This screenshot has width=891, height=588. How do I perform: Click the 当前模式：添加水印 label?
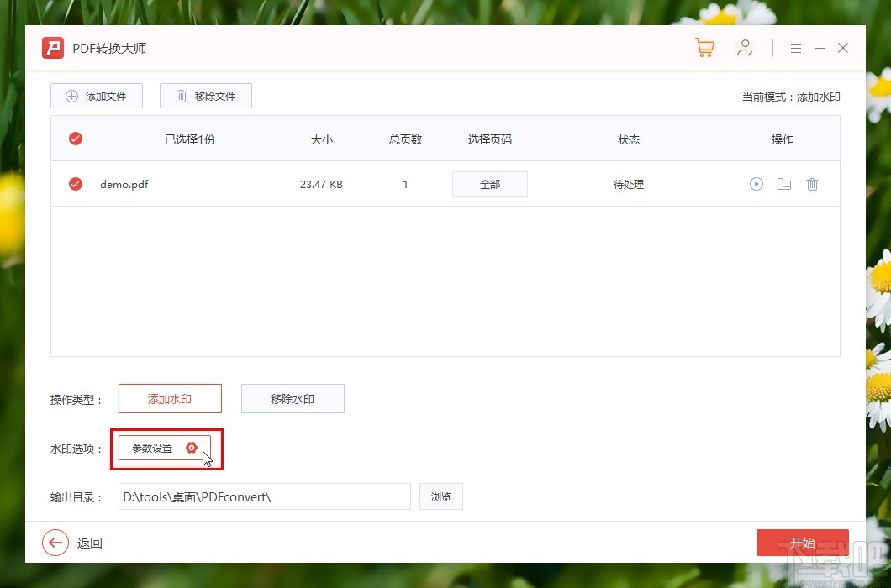tap(791, 97)
